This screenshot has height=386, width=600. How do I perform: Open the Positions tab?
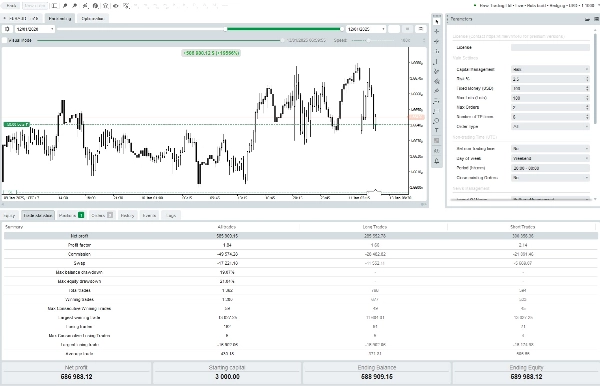71,215
